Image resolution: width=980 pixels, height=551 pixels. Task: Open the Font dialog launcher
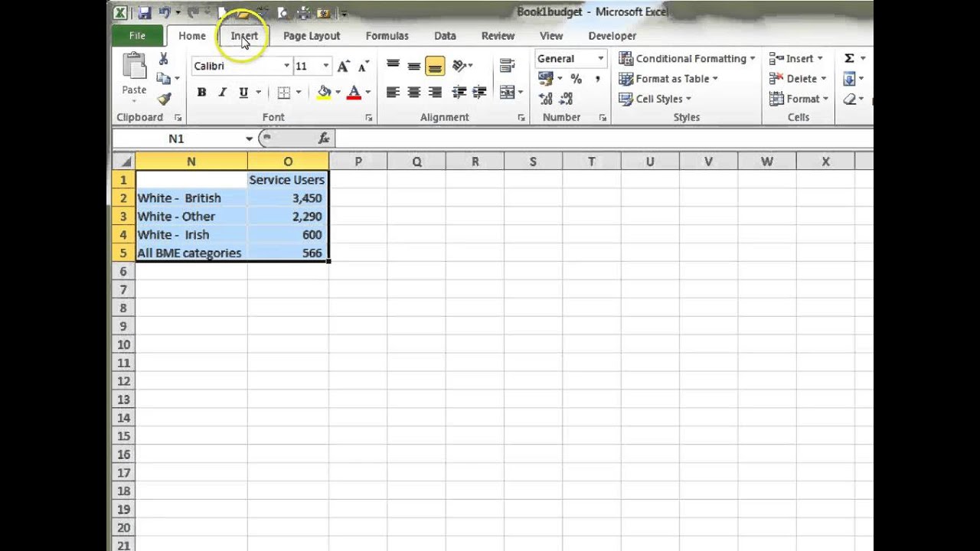pos(368,118)
